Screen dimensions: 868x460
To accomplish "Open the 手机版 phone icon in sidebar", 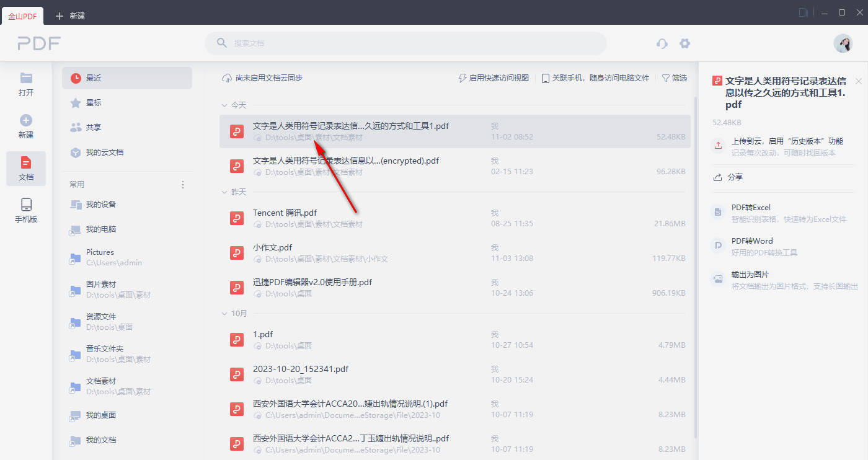I will (x=26, y=205).
